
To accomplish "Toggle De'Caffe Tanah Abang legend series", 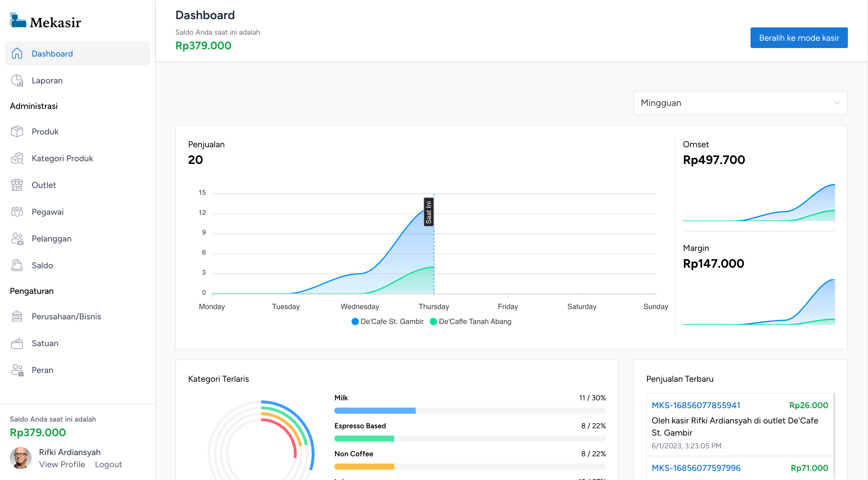I will click(471, 321).
